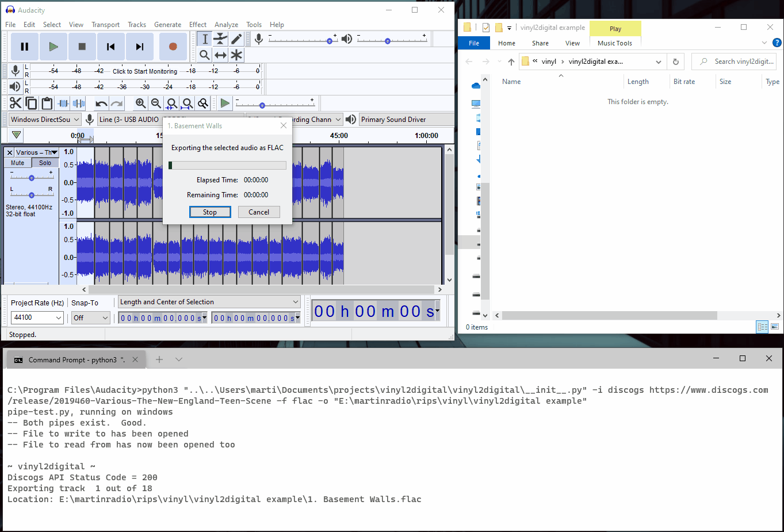
Task: Open the Primary Sound Driver dropdown
Action: point(406,120)
